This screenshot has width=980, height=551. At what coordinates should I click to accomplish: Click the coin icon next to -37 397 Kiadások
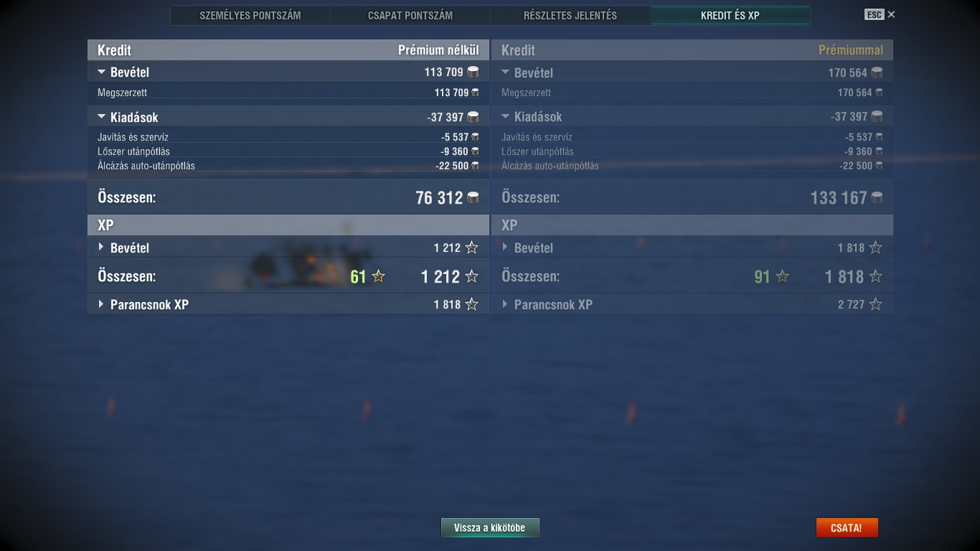click(473, 117)
